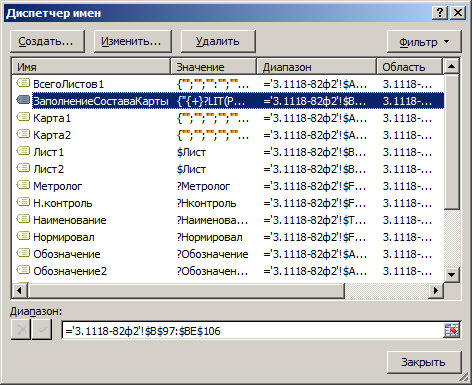Select the name icon for Нормировал

point(23,236)
